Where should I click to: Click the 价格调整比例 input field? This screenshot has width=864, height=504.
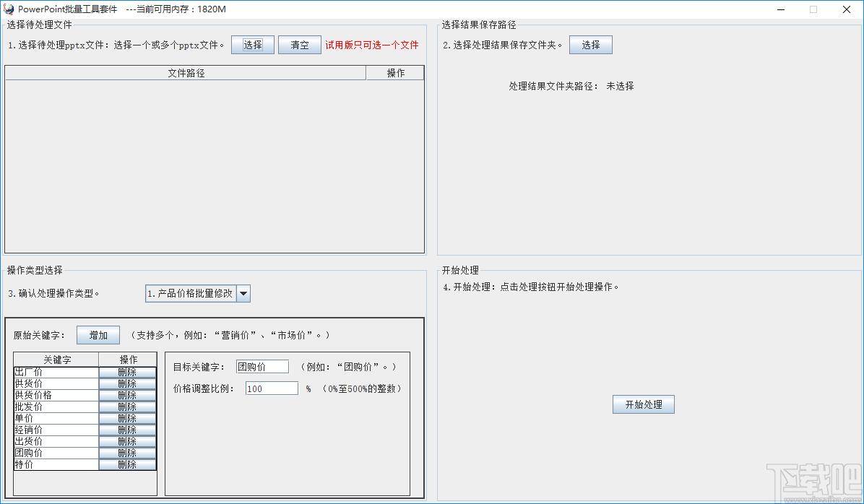pos(272,388)
